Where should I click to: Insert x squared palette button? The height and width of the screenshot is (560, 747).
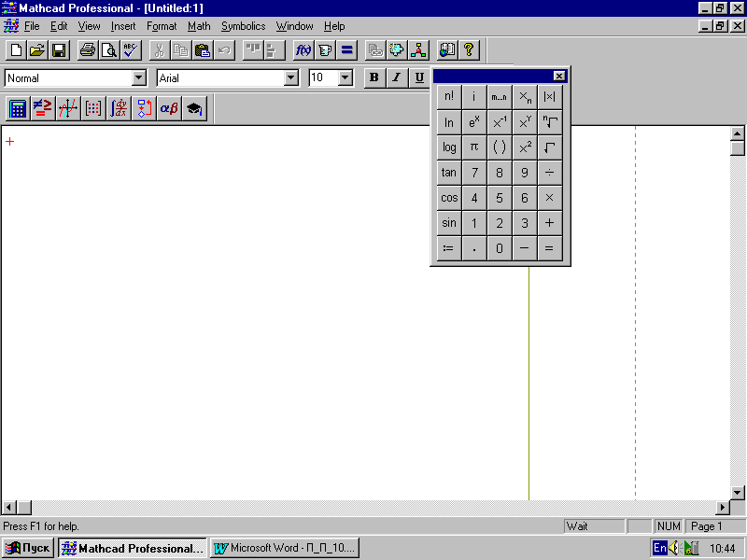point(525,147)
